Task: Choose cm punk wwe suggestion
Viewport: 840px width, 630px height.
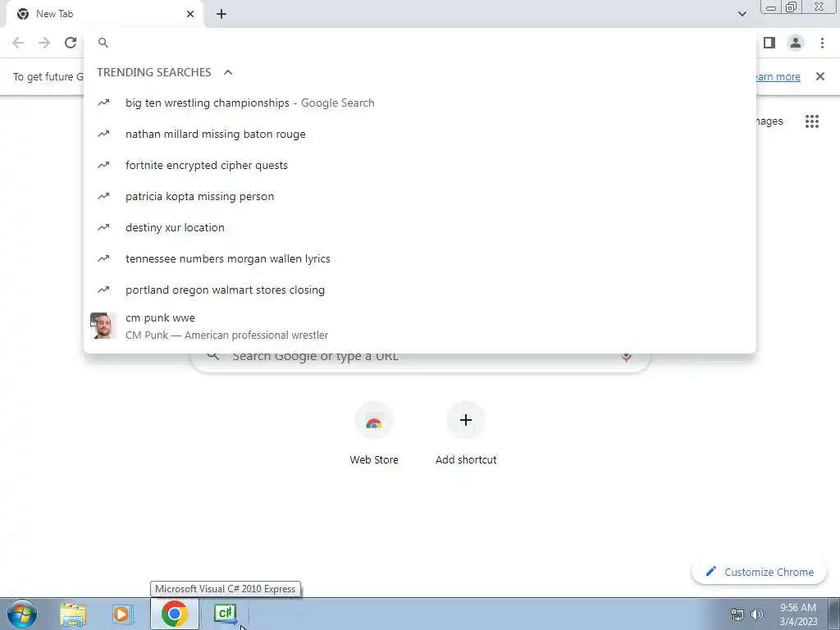Action: [x=420, y=326]
